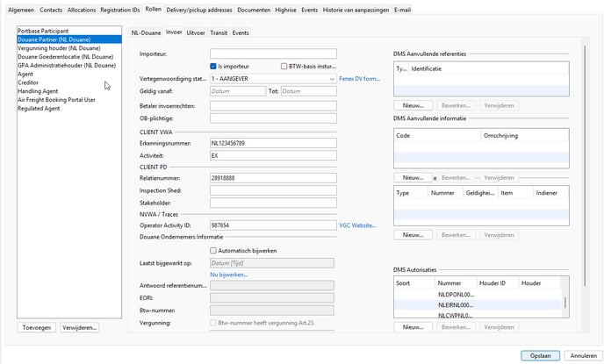Open the Allocations tab
The height and width of the screenshot is (364, 604).
(82, 10)
